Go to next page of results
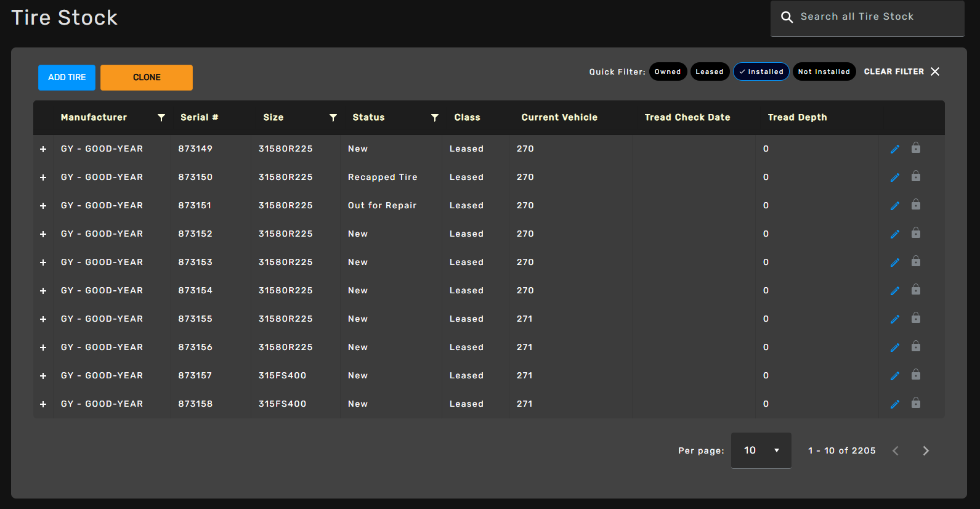980x509 pixels. (925, 451)
